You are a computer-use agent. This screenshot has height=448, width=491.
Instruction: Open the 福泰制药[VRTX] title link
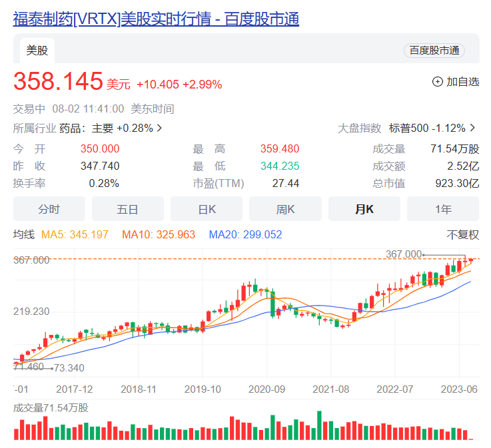[x=156, y=19]
